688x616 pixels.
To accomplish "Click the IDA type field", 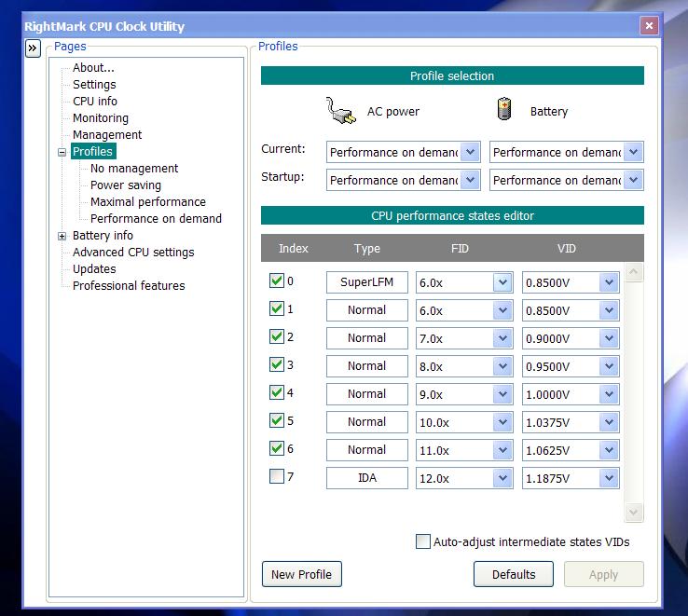I will point(366,478).
